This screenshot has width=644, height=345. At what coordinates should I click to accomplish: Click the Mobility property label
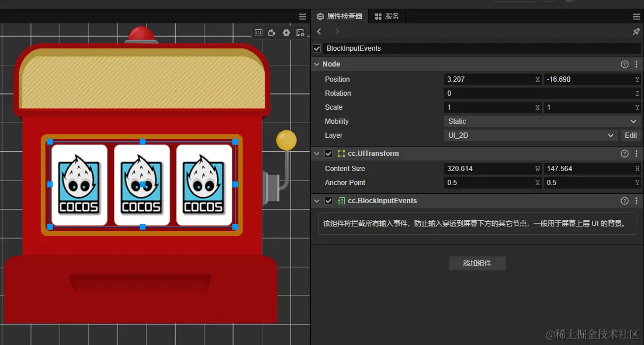pos(337,121)
